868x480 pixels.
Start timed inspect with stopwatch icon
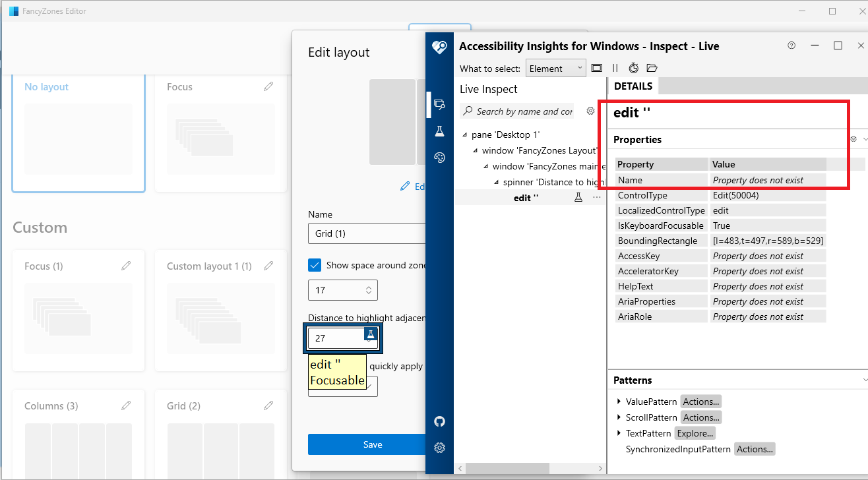click(x=633, y=68)
